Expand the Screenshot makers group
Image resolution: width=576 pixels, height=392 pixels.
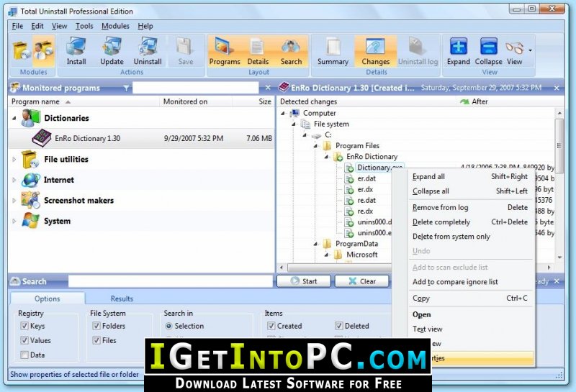coord(14,201)
